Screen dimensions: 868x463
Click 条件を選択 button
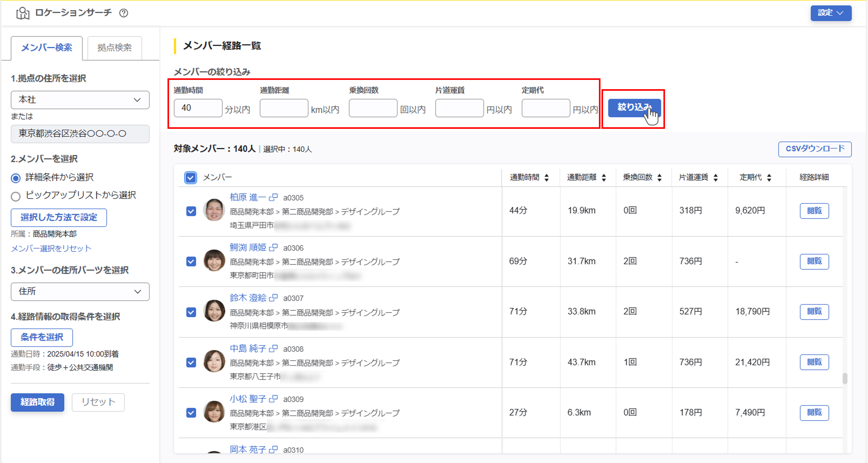(42, 337)
